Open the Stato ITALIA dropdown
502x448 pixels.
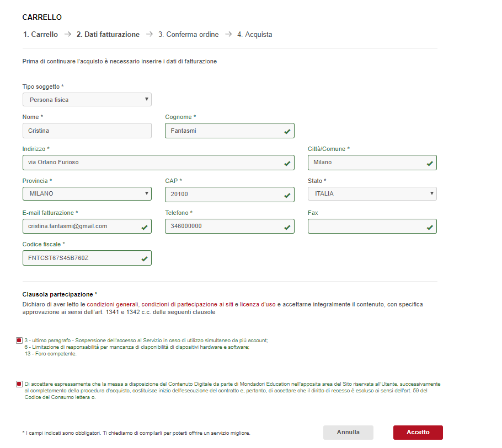tap(372, 194)
